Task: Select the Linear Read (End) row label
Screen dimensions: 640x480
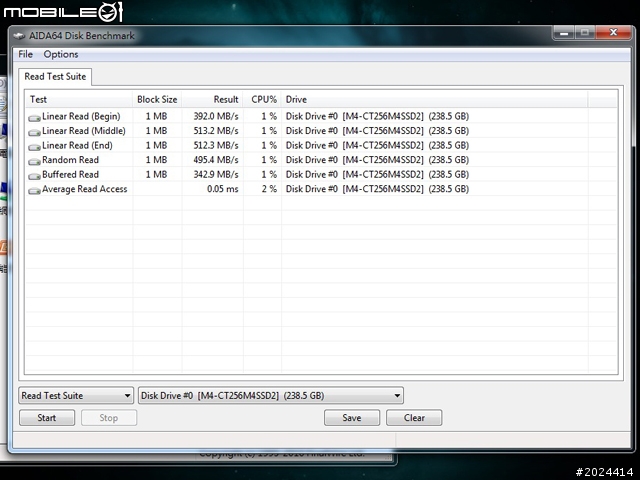Action: click(x=77, y=145)
